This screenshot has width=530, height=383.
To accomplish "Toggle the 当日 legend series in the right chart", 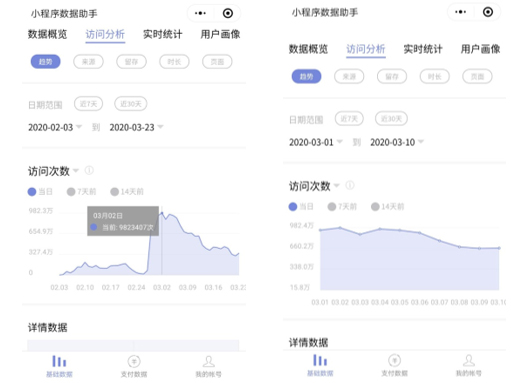I will (x=301, y=207).
